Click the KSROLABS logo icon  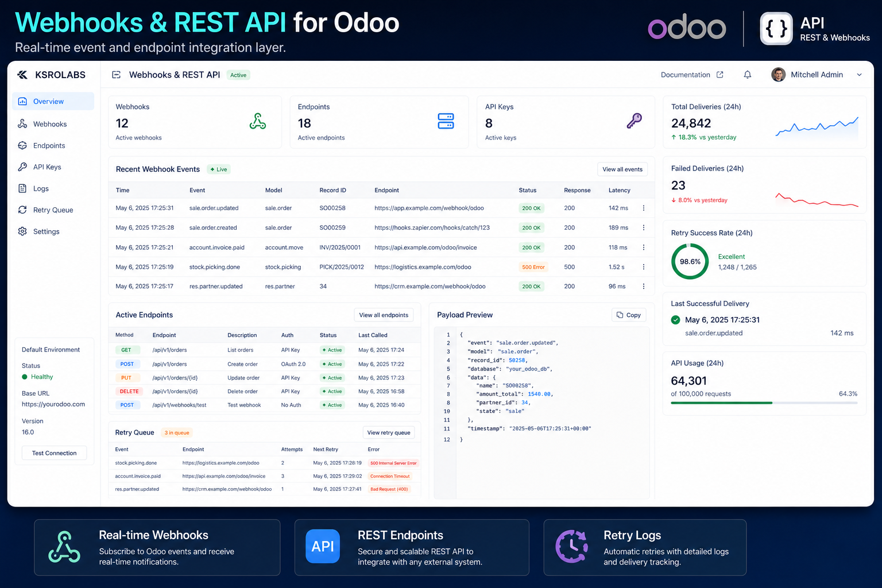coord(22,75)
